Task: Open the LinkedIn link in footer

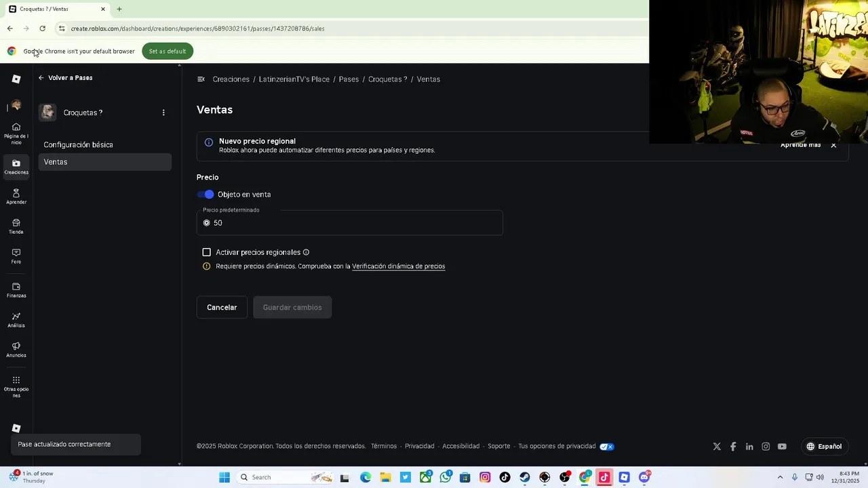Action: [749, 447]
